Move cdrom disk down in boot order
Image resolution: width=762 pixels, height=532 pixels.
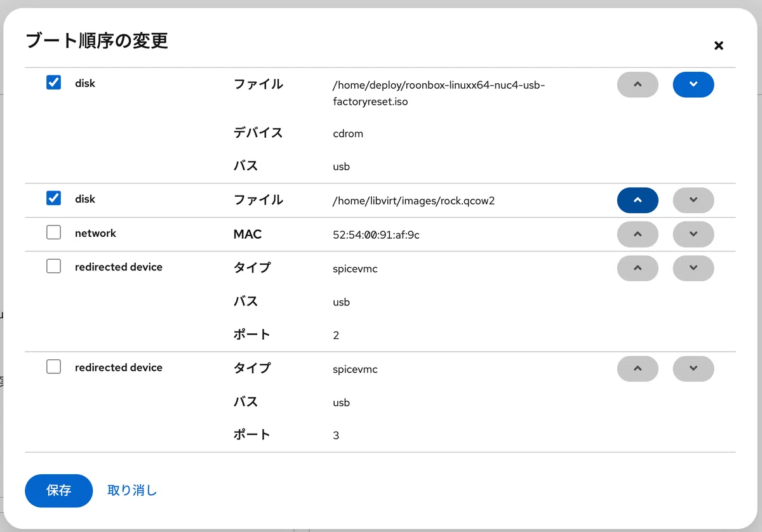pos(693,84)
